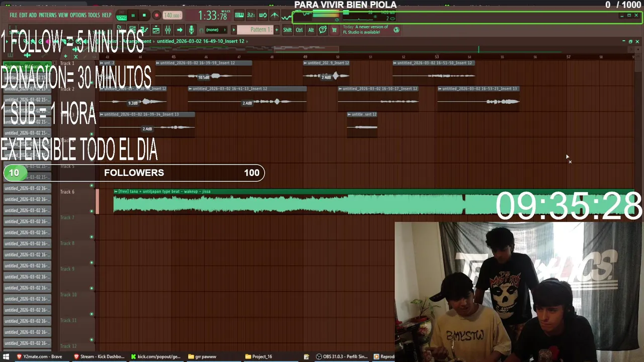Open clip menu arrow of 16-33-23_Insert 13

[x=440, y=88]
